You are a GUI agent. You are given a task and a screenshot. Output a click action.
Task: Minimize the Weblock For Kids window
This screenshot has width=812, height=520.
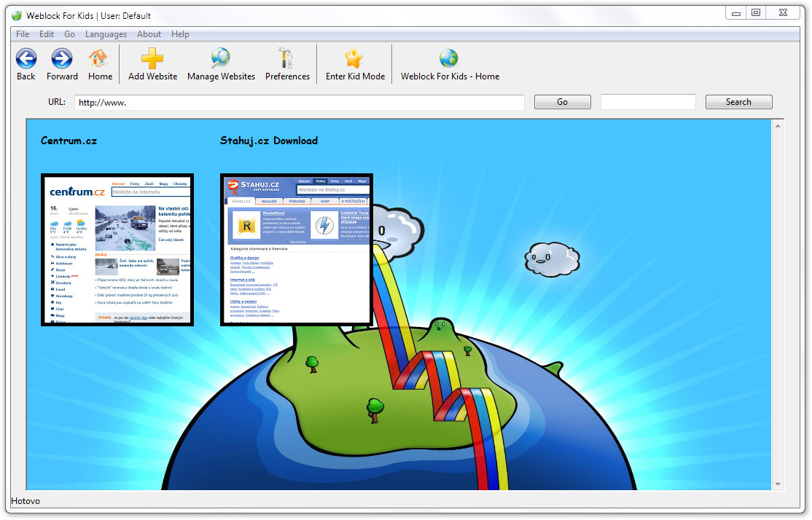coord(736,13)
